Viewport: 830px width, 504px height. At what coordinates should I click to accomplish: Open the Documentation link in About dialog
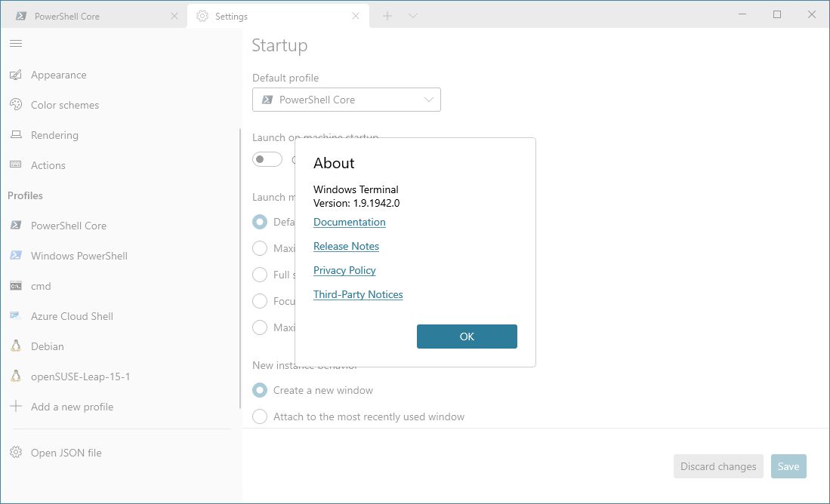(x=350, y=222)
